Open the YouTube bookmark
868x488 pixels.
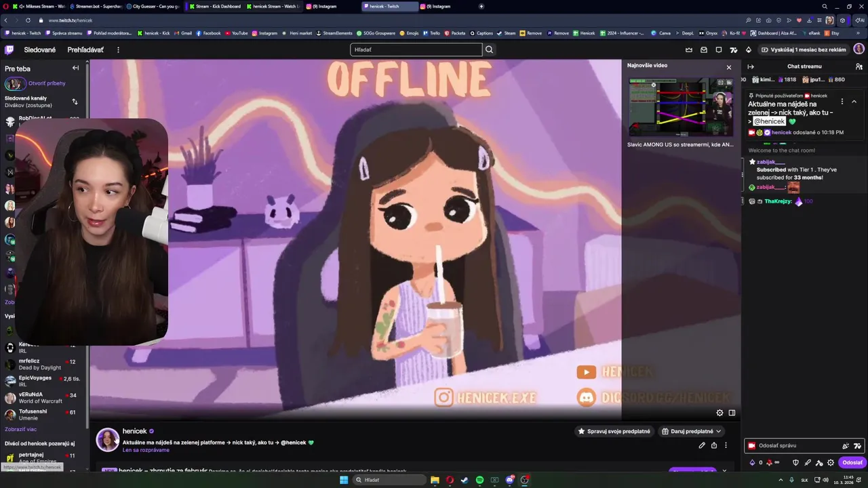pyautogui.click(x=236, y=33)
